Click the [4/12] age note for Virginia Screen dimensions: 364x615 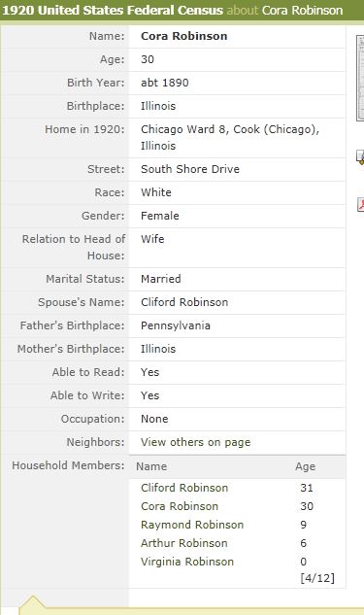tap(317, 578)
